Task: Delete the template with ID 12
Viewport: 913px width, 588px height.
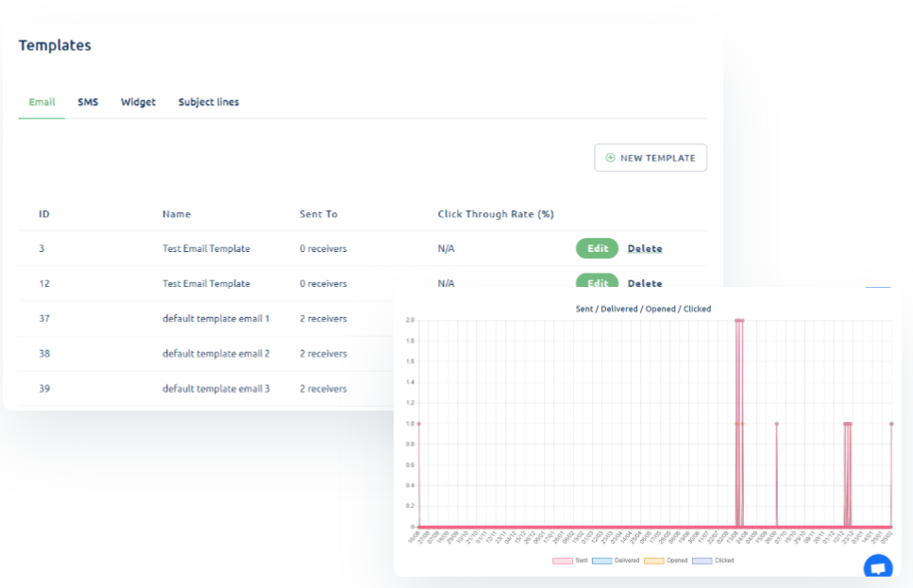Action: [645, 282]
